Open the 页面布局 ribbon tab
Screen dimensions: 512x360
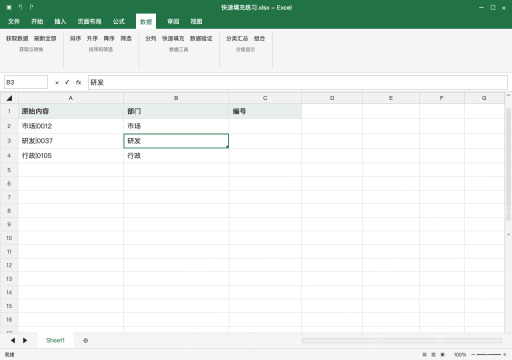(x=89, y=21)
